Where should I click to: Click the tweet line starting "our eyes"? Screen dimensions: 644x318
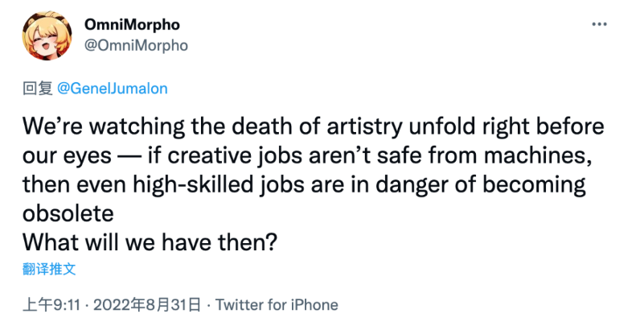pos(308,157)
